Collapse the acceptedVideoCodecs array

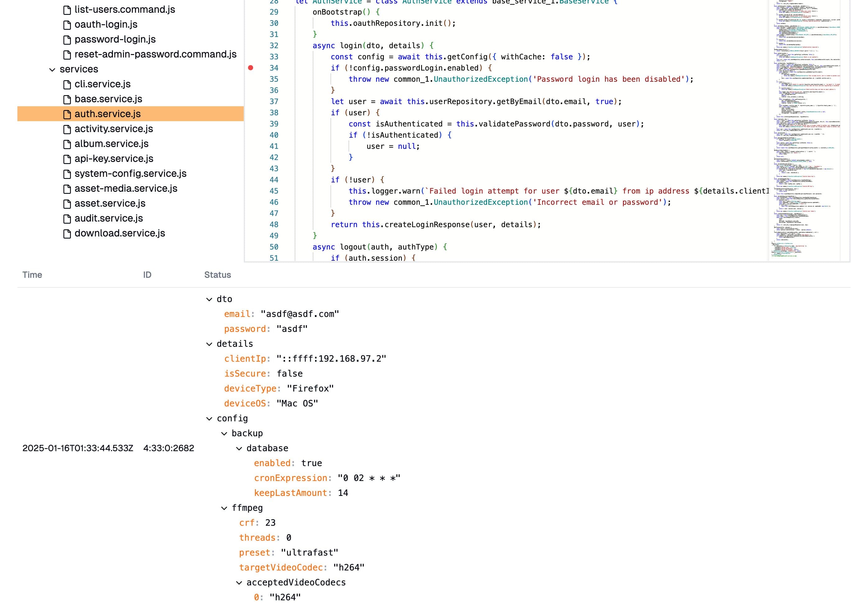(x=239, y=583)
